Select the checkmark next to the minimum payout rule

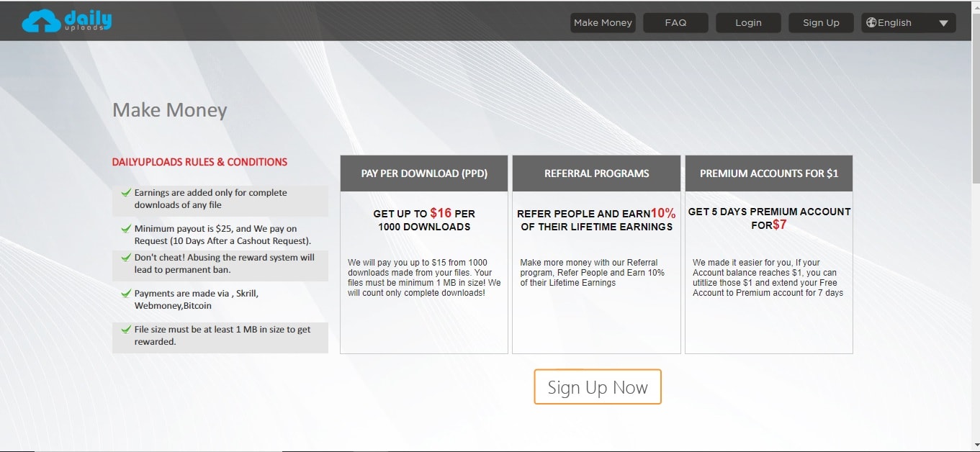point(126,229)
